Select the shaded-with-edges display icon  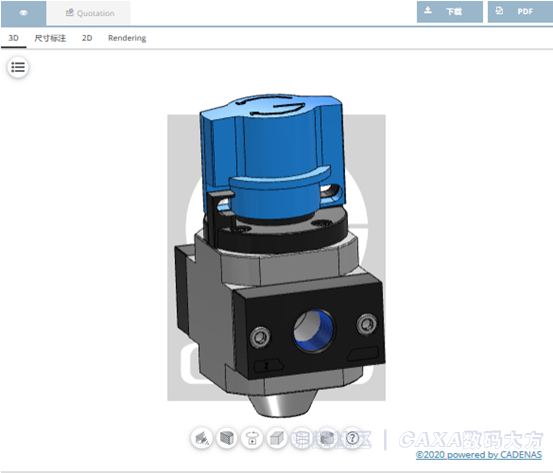(x=227, y=438)
